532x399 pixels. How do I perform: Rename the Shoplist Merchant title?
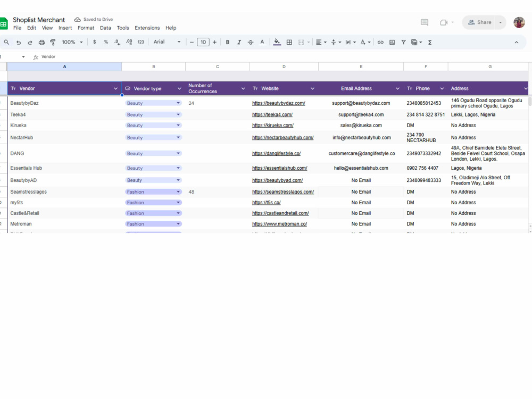click(x=39, y=20)
